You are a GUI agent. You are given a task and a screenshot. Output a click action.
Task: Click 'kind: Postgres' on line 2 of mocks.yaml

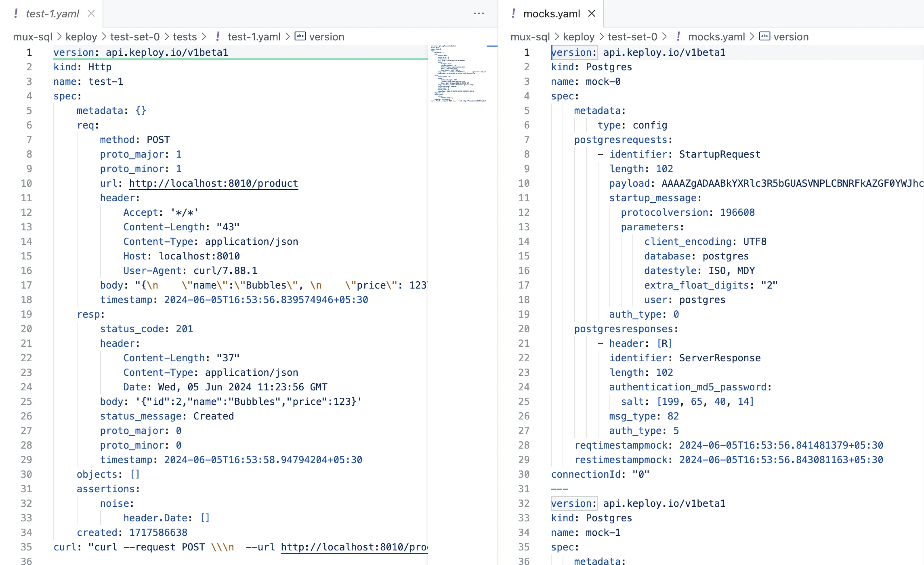pyautogui.click(x=592, y=67)
